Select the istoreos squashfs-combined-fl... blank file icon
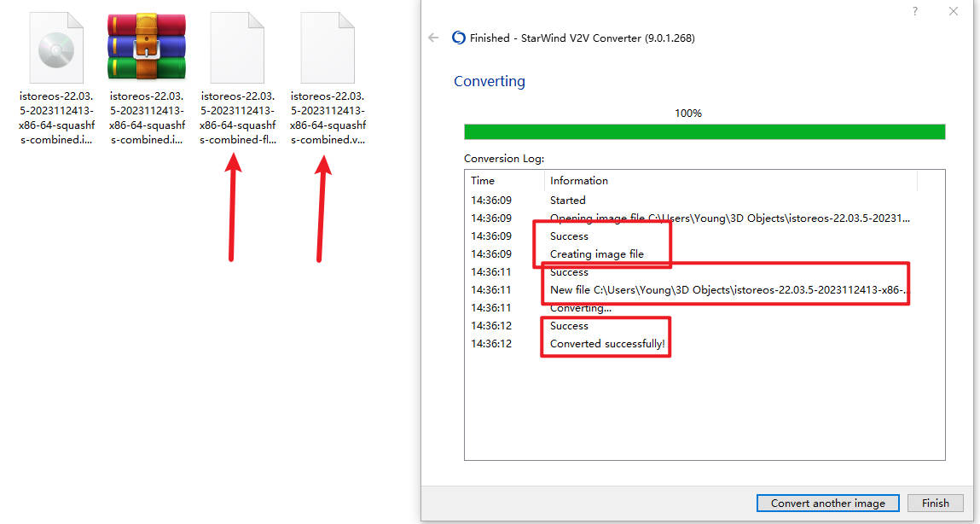The width and height of the screenshot is (980, 524). pyautogui.click(x=237, y=48)
